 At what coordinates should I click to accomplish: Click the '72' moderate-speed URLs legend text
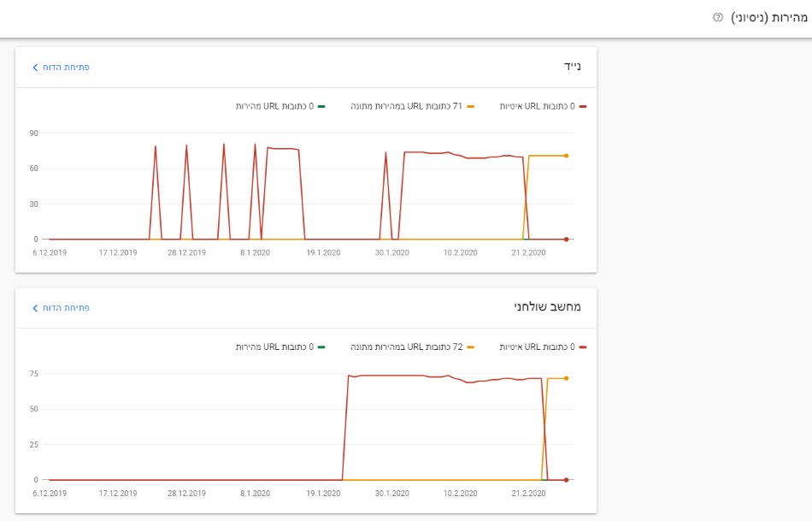click(406, 346)
